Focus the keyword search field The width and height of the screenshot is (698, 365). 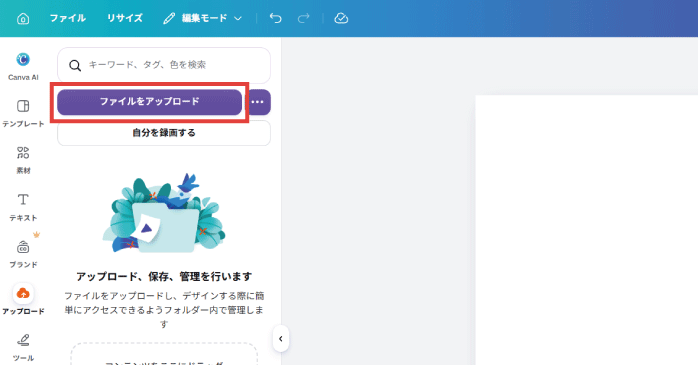point(164,65)
